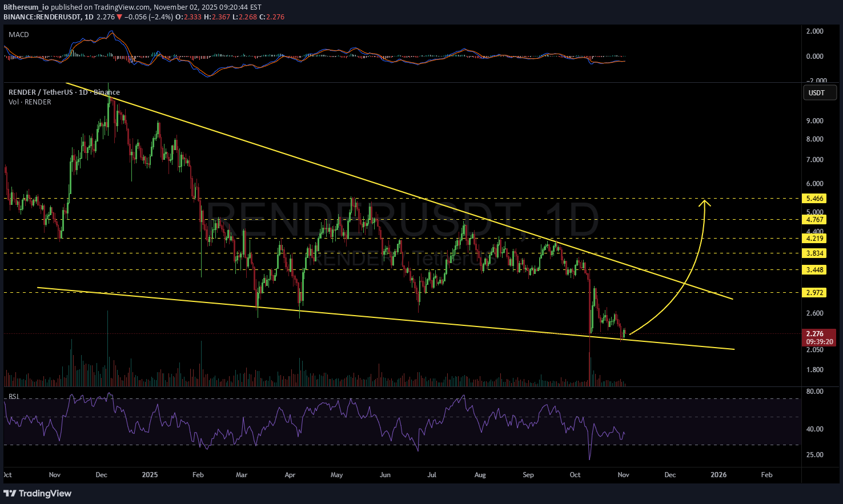
Task: Click the BINANCE:RENDERUSDT symbol text in header
Action: pos(40,17)
